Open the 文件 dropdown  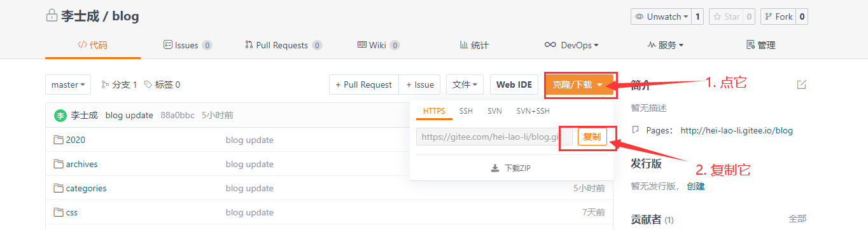pos(465,85)
